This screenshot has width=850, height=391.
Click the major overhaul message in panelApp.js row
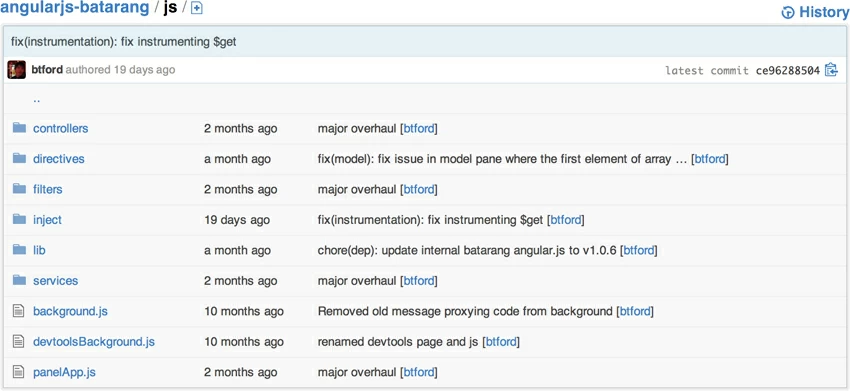[x=357, y=373]
